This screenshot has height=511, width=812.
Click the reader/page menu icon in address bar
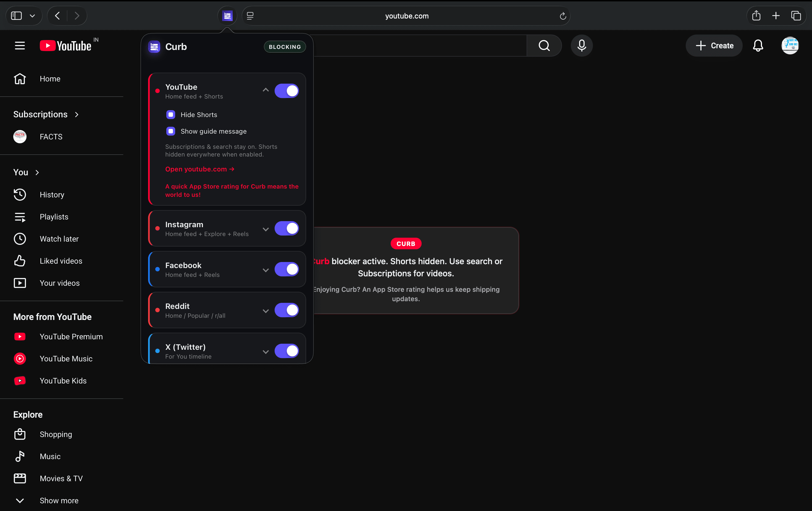[250, 16]
